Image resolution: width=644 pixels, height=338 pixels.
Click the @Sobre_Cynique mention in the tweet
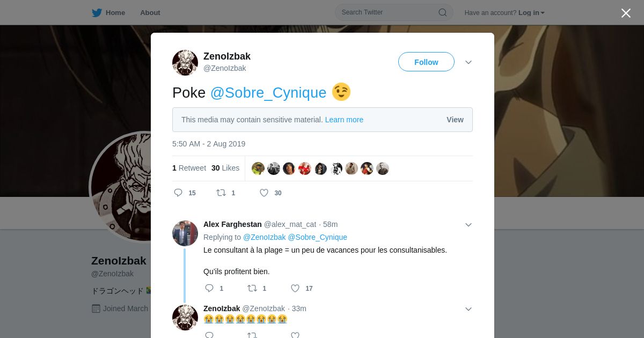pyautogui.click(x=268, y=93)
